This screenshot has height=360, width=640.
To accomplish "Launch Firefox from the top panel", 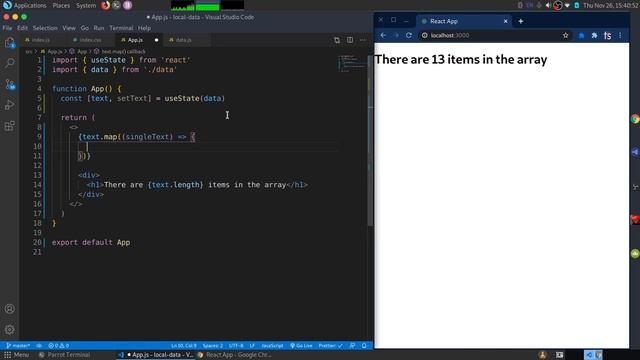I will 106,5.
